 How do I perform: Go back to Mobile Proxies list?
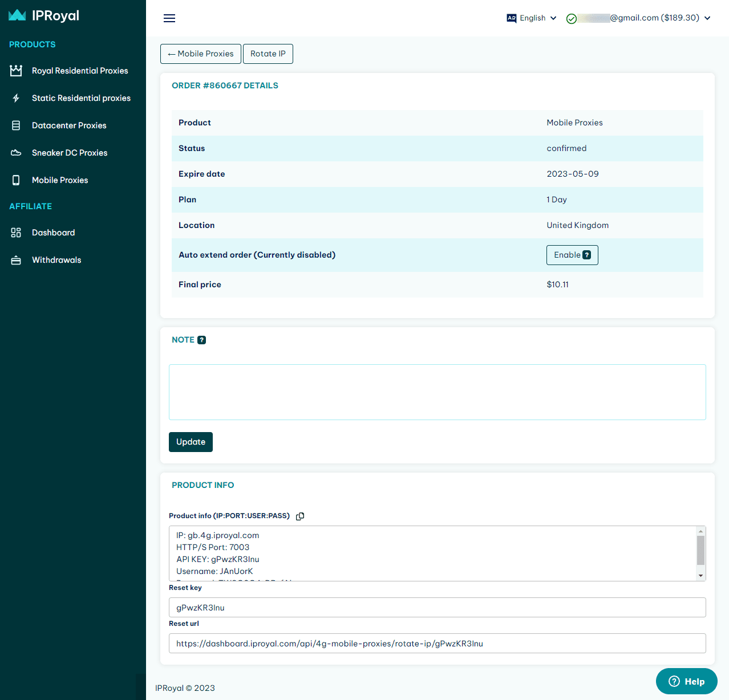[201, 54]
